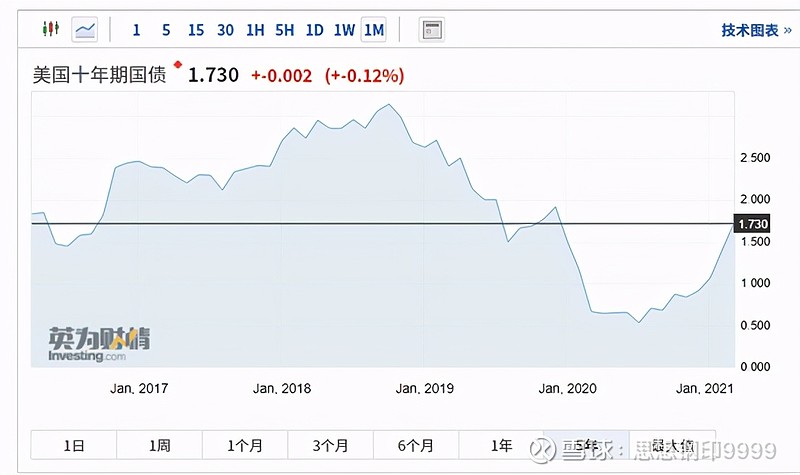Set the interval to 1W
The width and height of the screenshot is (800, 475).
[x=344, y=30]
